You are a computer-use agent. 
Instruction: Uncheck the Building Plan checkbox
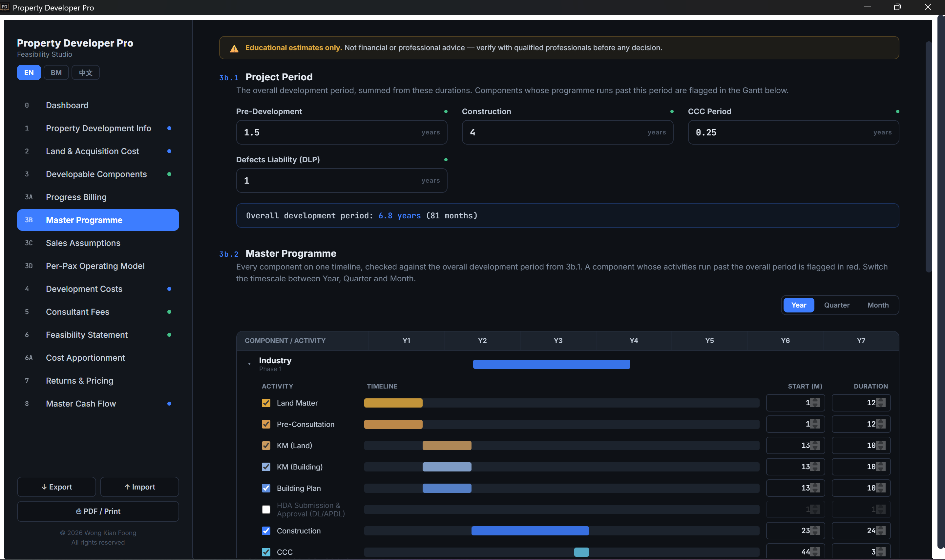click(266, 488)
